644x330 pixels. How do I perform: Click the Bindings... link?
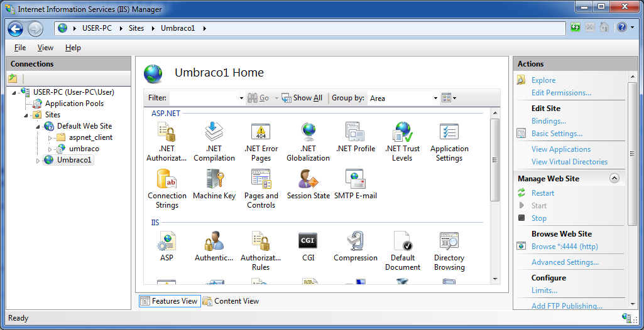[548, 121]
